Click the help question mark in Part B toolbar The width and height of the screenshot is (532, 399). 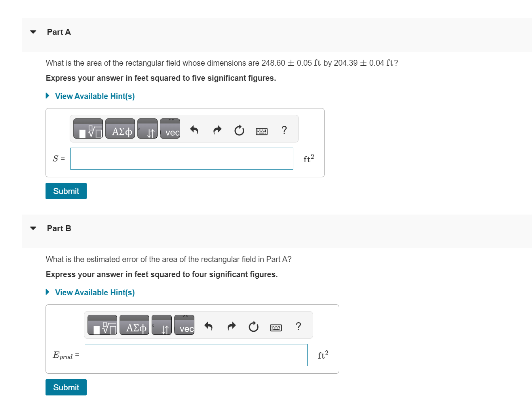tap(298, 326)
